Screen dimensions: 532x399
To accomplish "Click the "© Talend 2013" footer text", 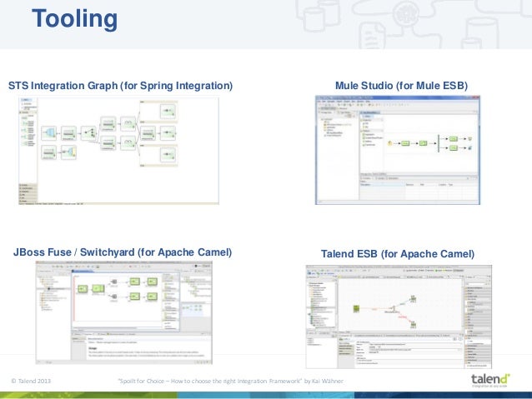I will pos(31,381).
